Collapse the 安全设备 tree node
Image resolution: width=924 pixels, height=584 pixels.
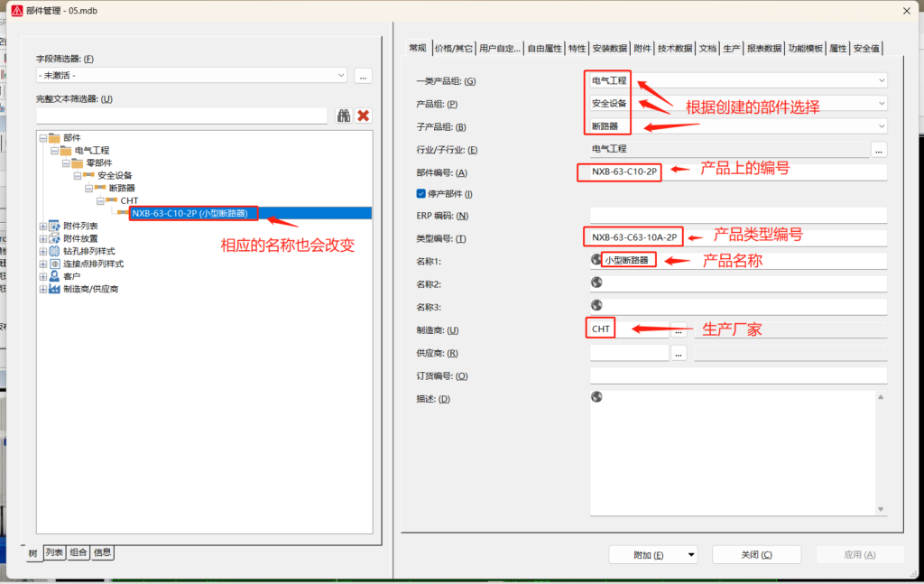point(78,175)
